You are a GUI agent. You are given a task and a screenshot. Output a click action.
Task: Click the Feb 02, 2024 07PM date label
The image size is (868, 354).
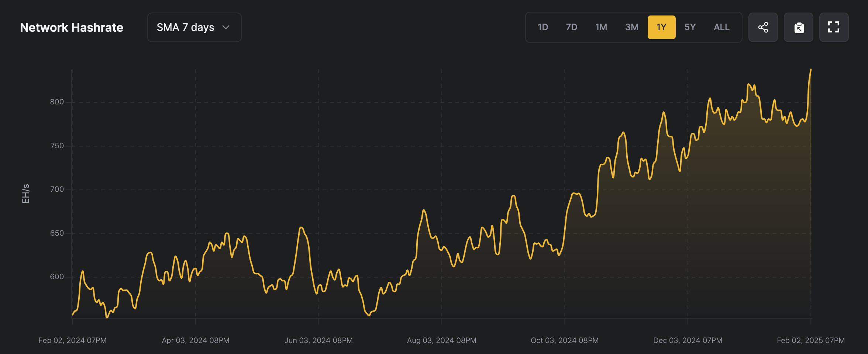pos(72,340)
